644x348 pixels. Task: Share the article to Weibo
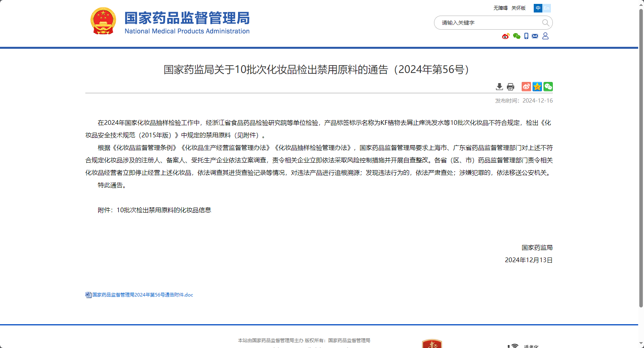coord(526,87)
